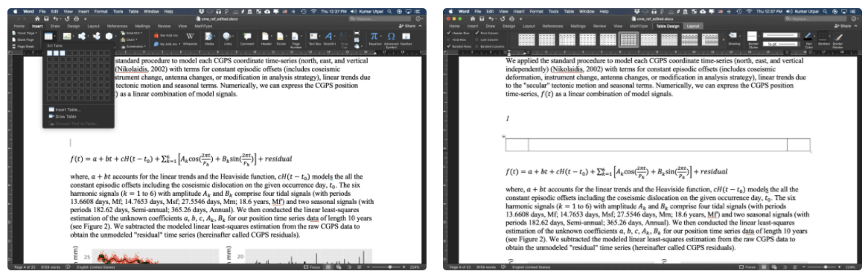The width and height of the screenshot is (868, 277).
Task: Toggle Focus mode in right window status bar
Action: point(748,267)
